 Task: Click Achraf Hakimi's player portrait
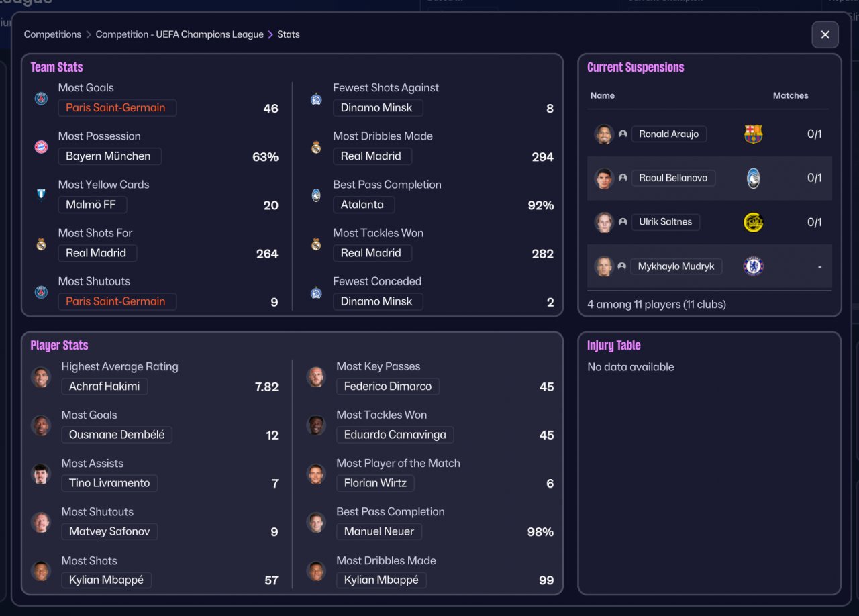41,377
